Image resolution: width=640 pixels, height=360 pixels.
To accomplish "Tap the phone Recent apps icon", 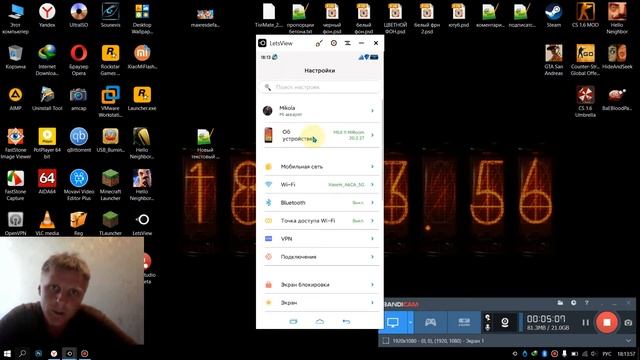I will (293, 322).
